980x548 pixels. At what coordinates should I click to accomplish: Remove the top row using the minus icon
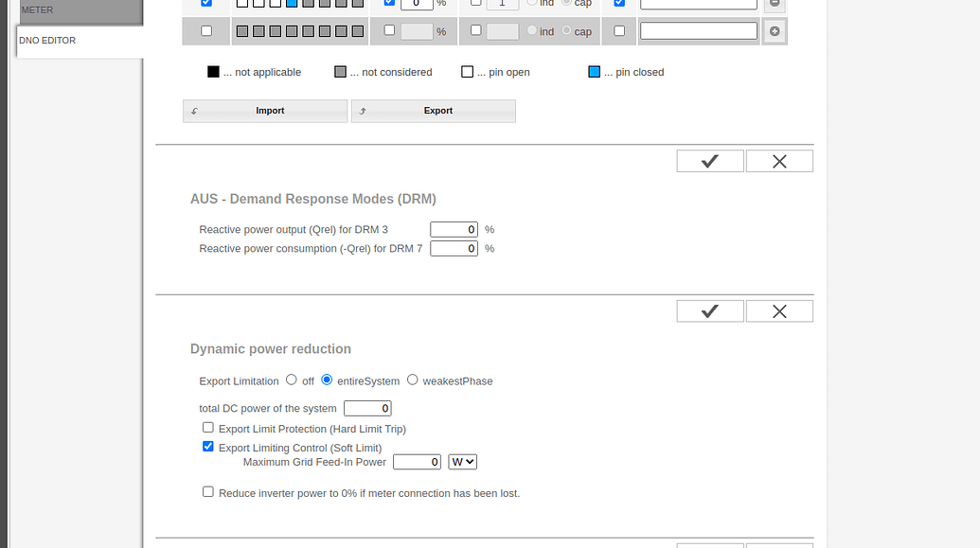point(774,4)
